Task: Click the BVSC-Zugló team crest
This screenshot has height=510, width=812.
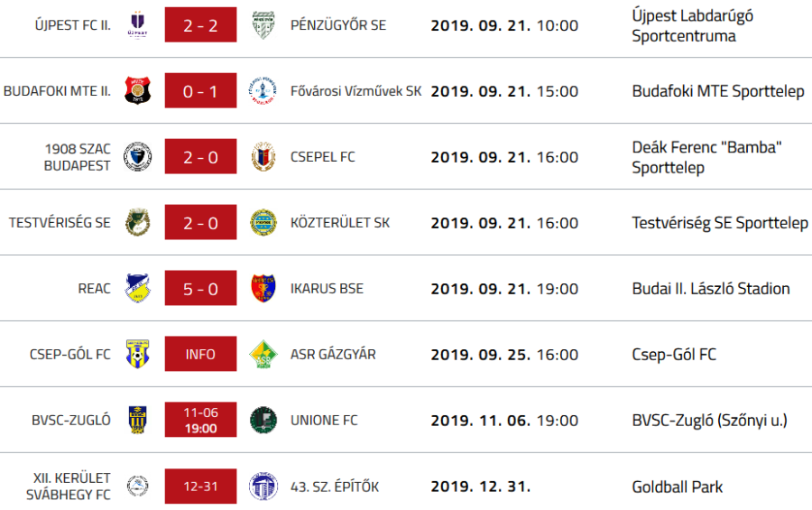Action: 137,421
